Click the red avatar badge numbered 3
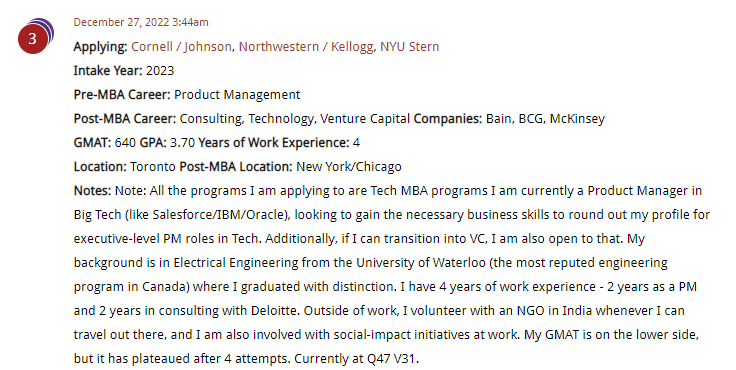 click(x=33, y=39)
